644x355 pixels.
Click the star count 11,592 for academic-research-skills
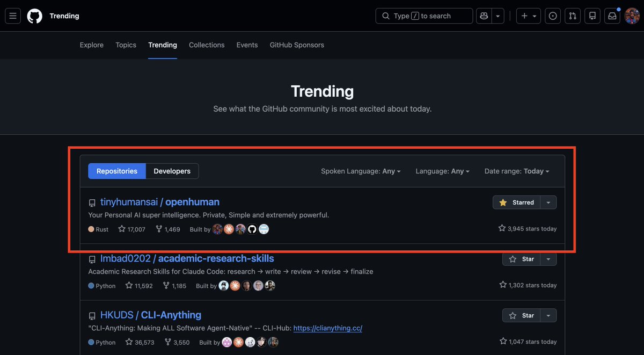click(139, 286)
